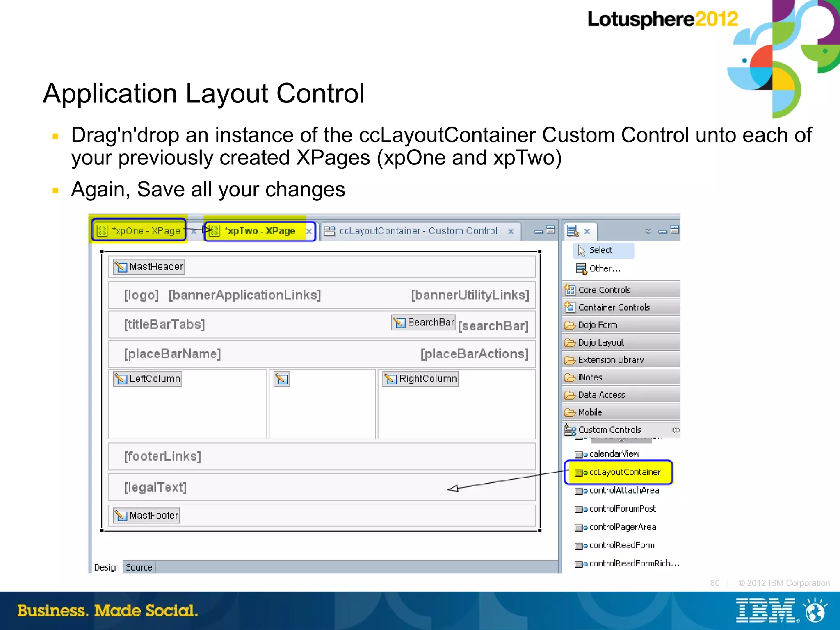Switch to the Source view tab
Image resolution: width=840 pixels, height=630 pixels.
pyautogui.click(x=139, y=567)
